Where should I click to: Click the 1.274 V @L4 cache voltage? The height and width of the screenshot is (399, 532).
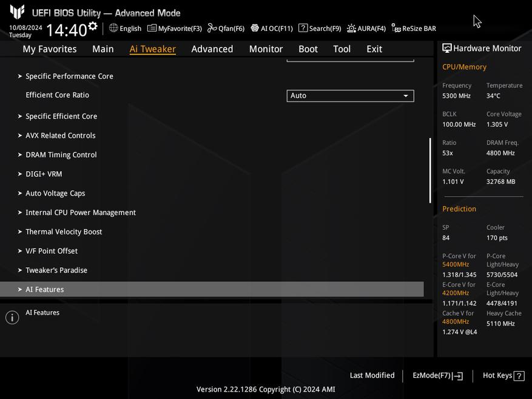pos(459,332)
